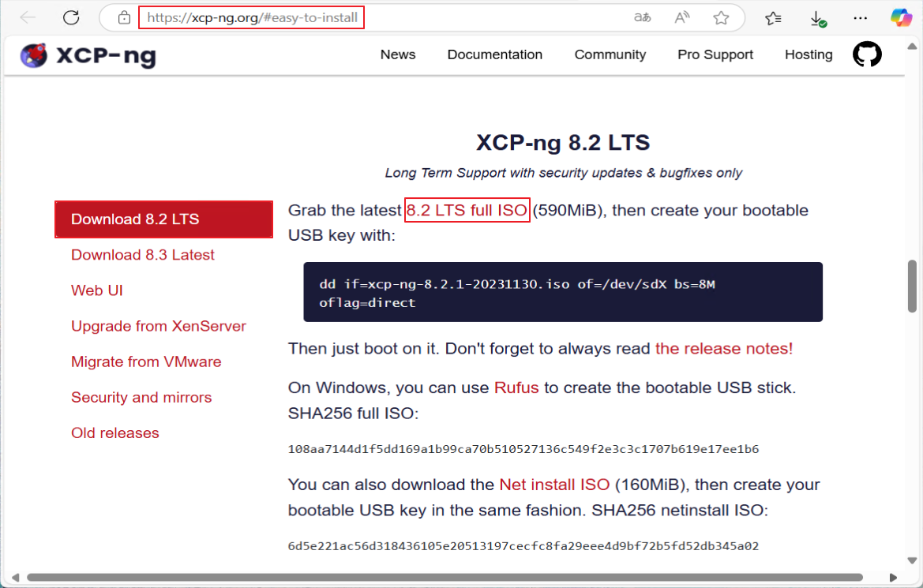Click the horizontal scrollbar thumb
The width and height of the screenshot is (923, 588).
(445, 578)
